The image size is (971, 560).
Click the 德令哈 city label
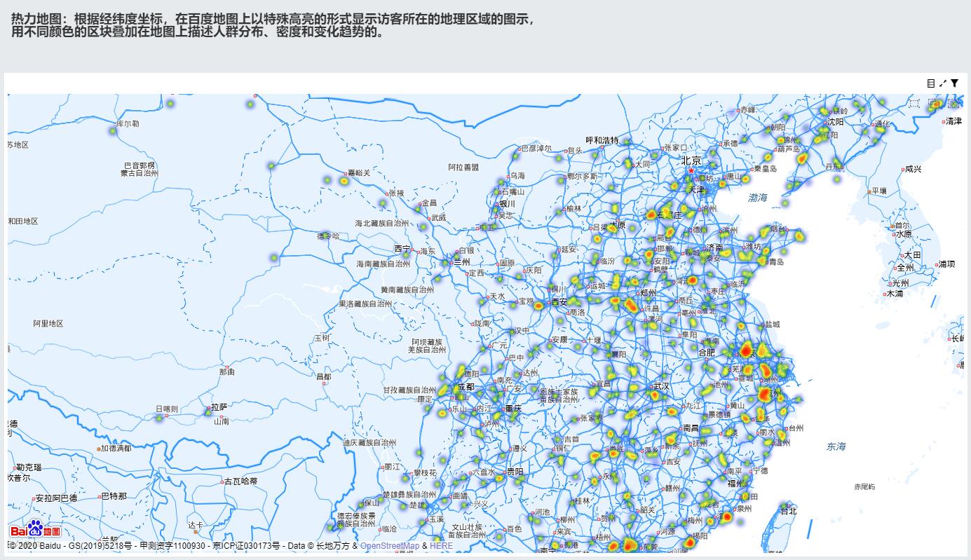[328, 236]
